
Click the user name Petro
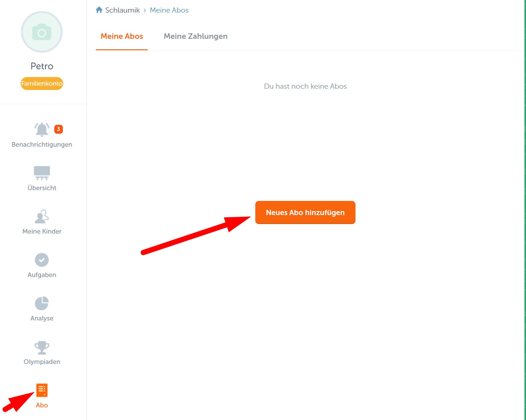(42, 66)
